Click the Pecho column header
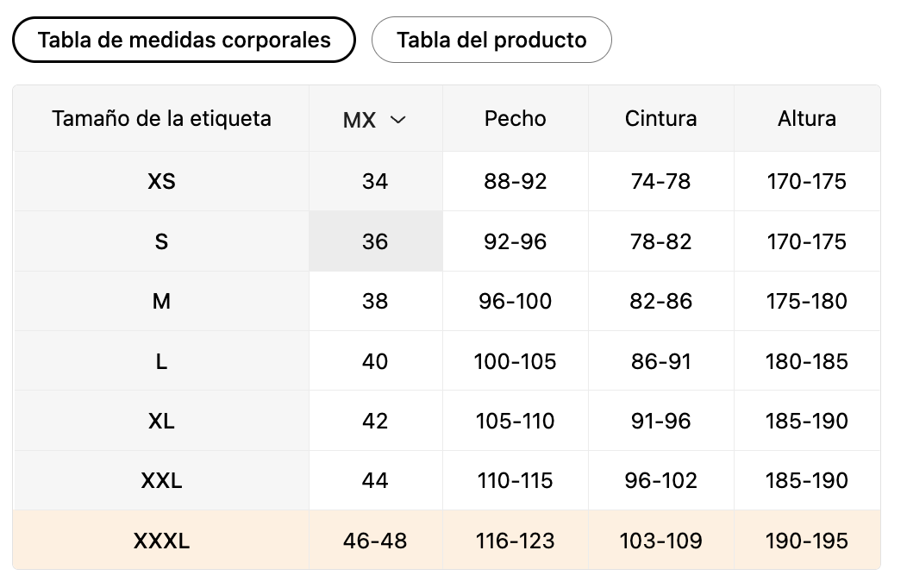Screen dimensions: 907x588 click(x=515, y=118)
